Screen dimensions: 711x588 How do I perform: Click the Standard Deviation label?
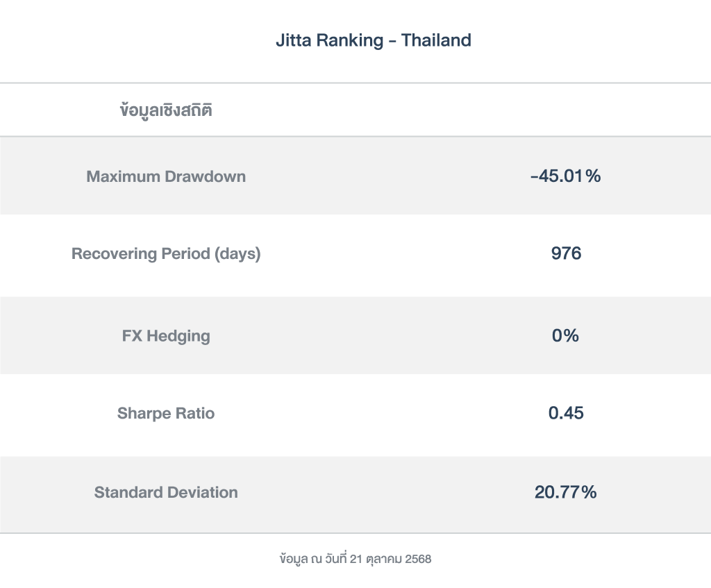[x=166, y=493]
